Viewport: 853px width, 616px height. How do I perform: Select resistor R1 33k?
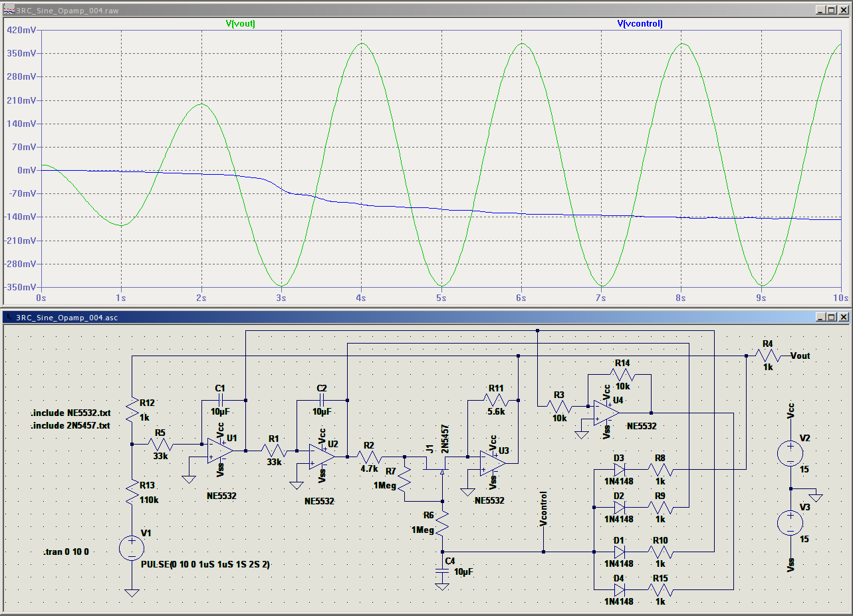[x=273, y=451]
